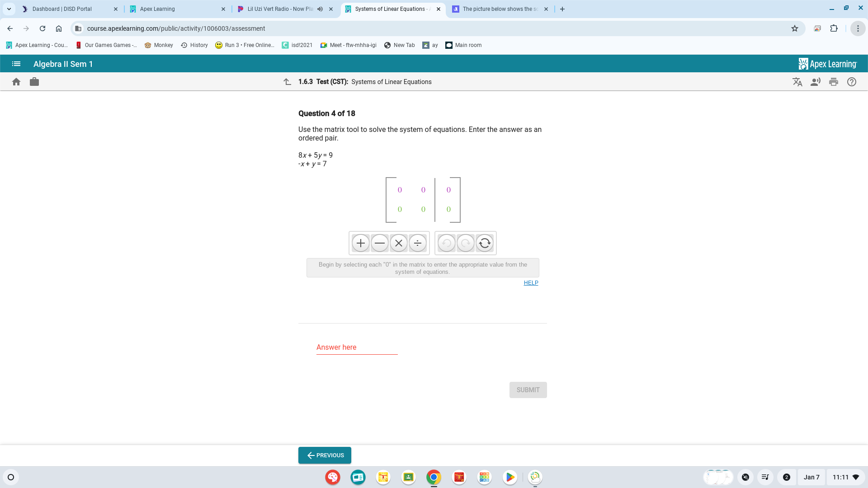
Task: Select the division (÷) operator icon
Action: pyautogui.click(x=417, y=243)
